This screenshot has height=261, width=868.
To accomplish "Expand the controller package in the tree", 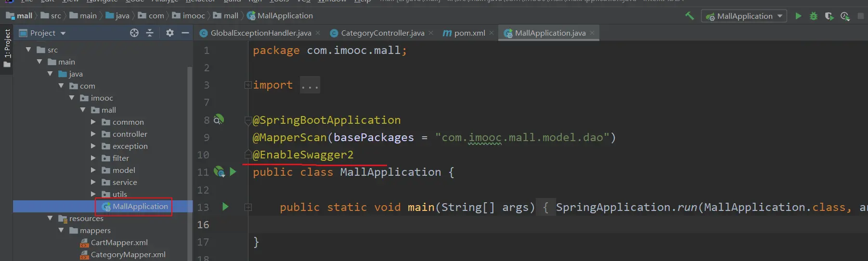I will pyautogui.click(x=93, y=134).
